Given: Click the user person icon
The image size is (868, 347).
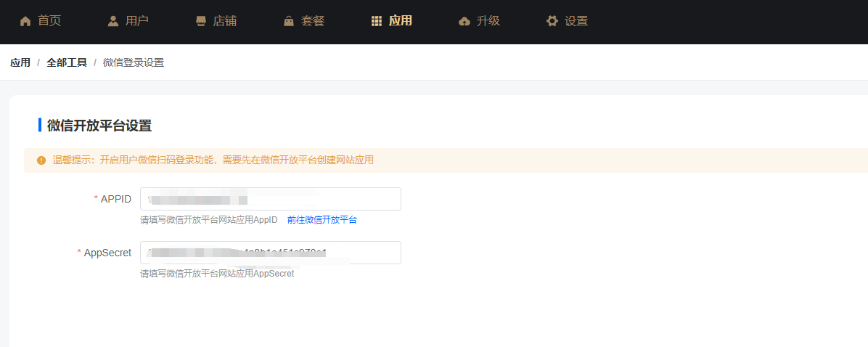Looking at the screenshot, I should point(113,22).
